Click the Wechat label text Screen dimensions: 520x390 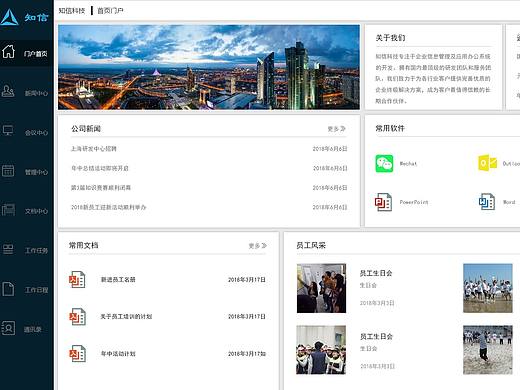point(408,163)
